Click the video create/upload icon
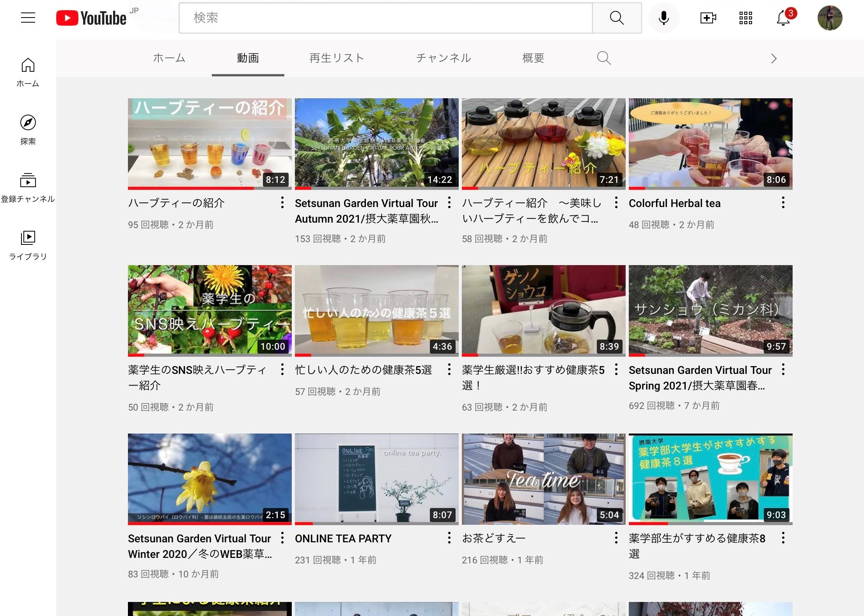Viewport: 864px width, 616px height. pyautogui.click(x=708, y=18)
